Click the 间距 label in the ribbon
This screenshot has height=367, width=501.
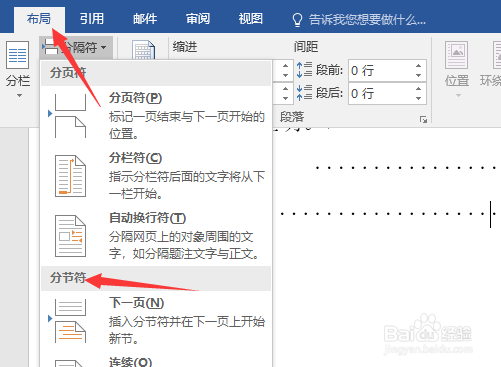pos(306,47)
